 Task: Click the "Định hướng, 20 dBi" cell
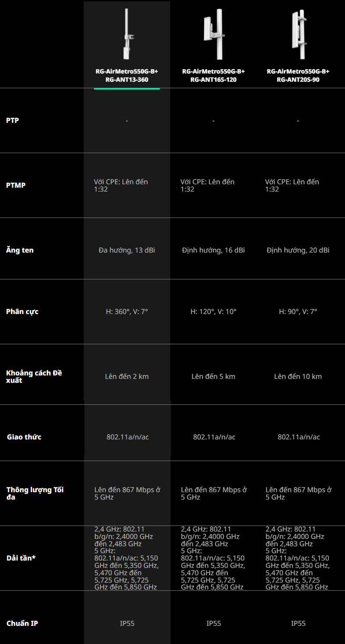(298, 250)
